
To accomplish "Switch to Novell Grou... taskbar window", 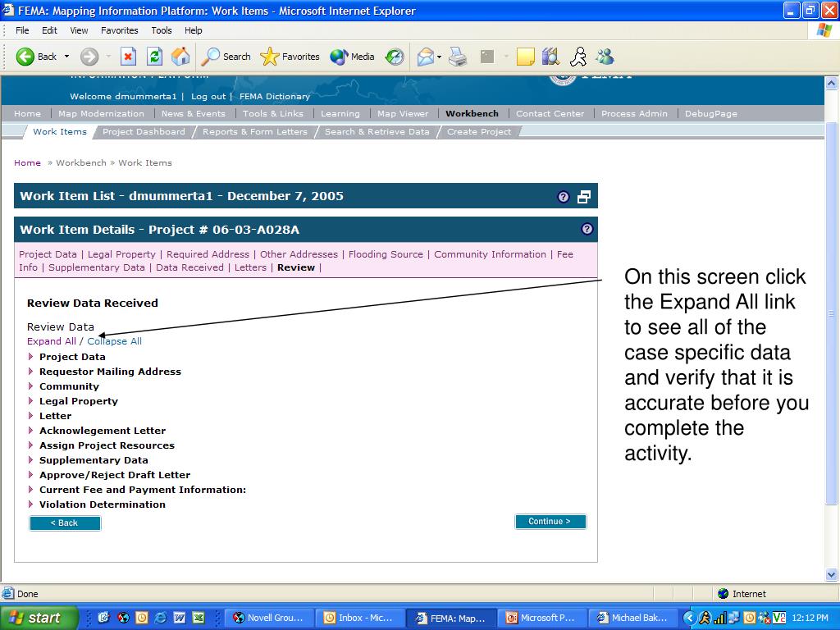I will pos(269,618).
